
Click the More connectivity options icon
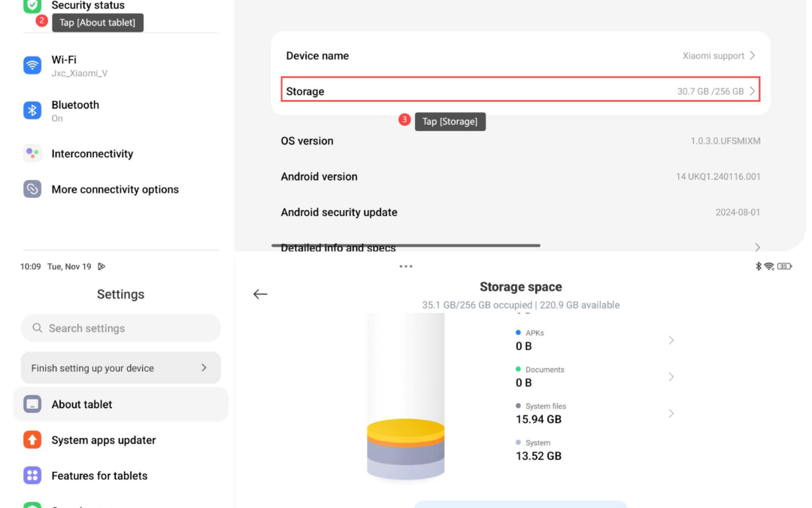click(32, 189)
